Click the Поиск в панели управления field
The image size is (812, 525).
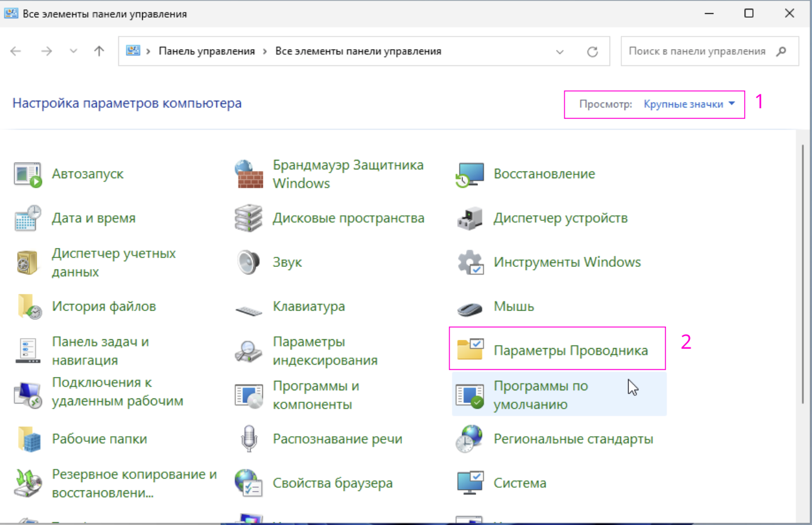pos(710,51)
